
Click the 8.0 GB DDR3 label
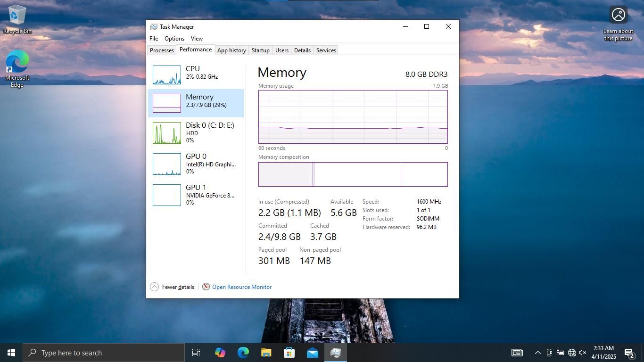pos(427,74)
